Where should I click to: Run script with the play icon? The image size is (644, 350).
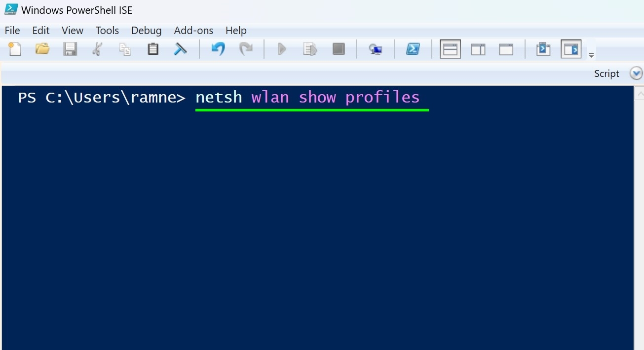tap(282, 49)
